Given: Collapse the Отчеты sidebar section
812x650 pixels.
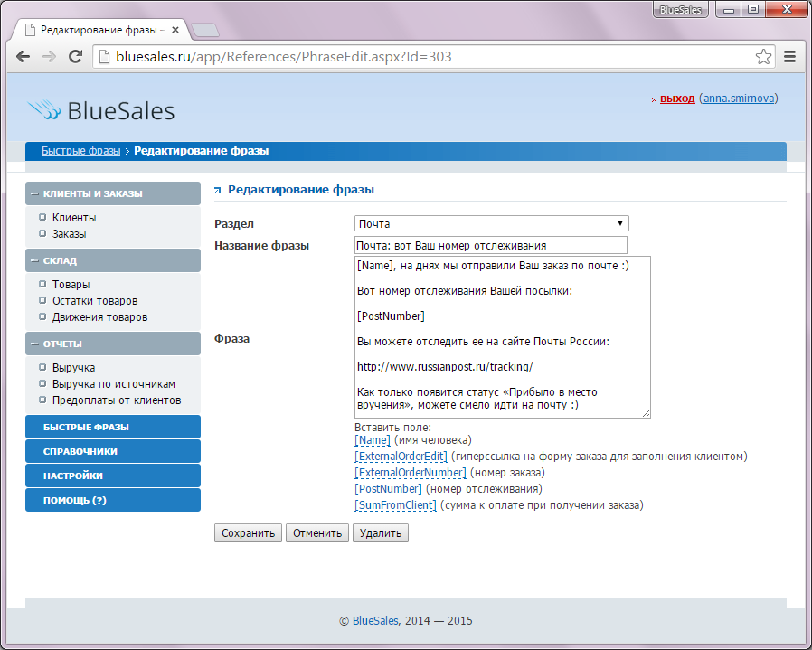Looking at the screenshot, I should 33,344.
